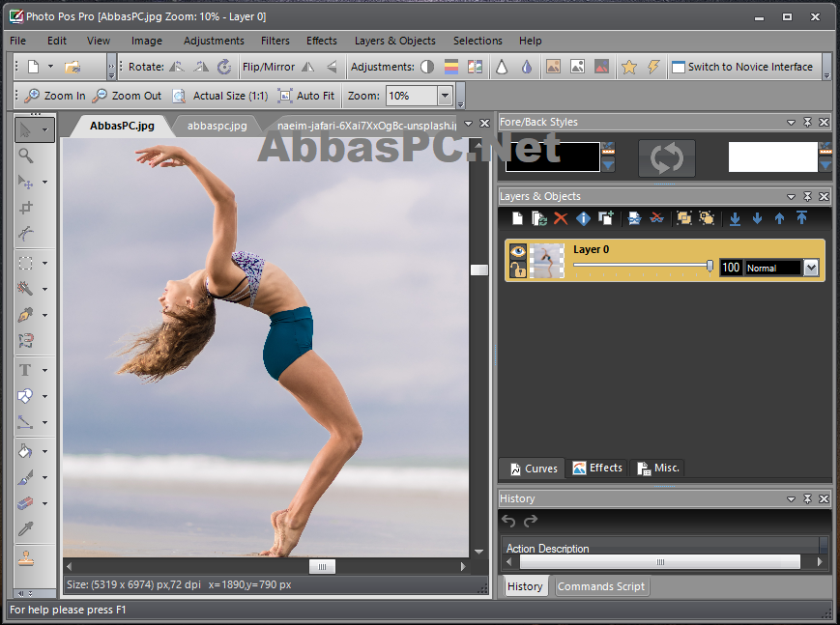The width and height of the screenshot is (840, 625).
Task: Select the rectangular selection marquee tool
Action: [x=26, y=263]
